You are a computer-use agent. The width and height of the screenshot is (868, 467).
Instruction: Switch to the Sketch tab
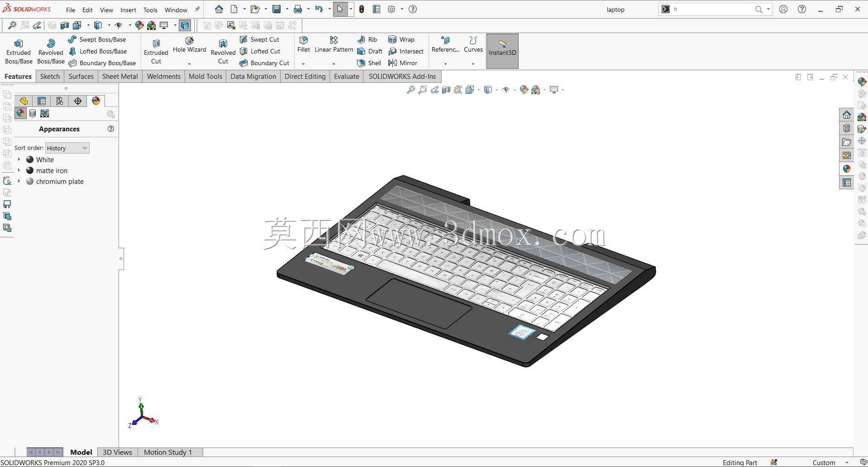50,76
